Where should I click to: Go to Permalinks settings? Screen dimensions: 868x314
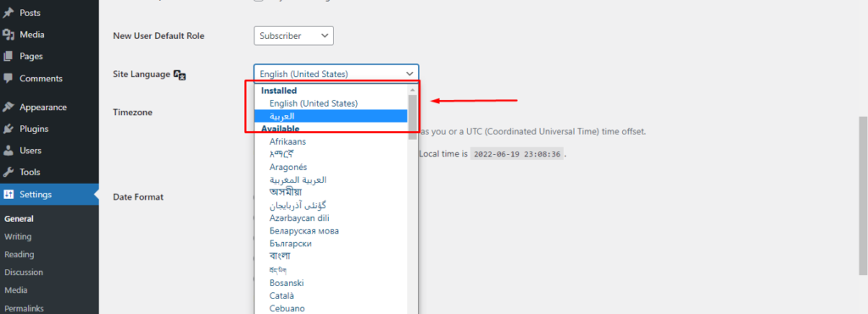point(24,308)
